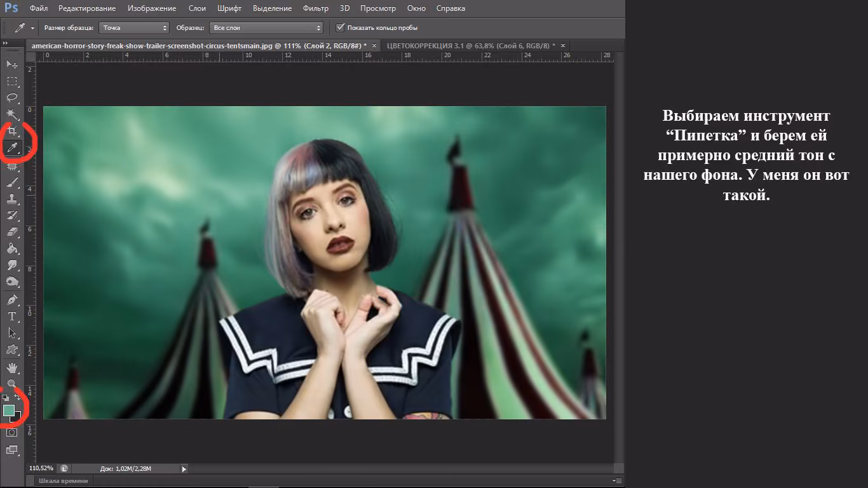Select the Eyedropper tool in the toolbox
Image resolution: width=868 pixels, height=488 pixels.
[12, 148]
